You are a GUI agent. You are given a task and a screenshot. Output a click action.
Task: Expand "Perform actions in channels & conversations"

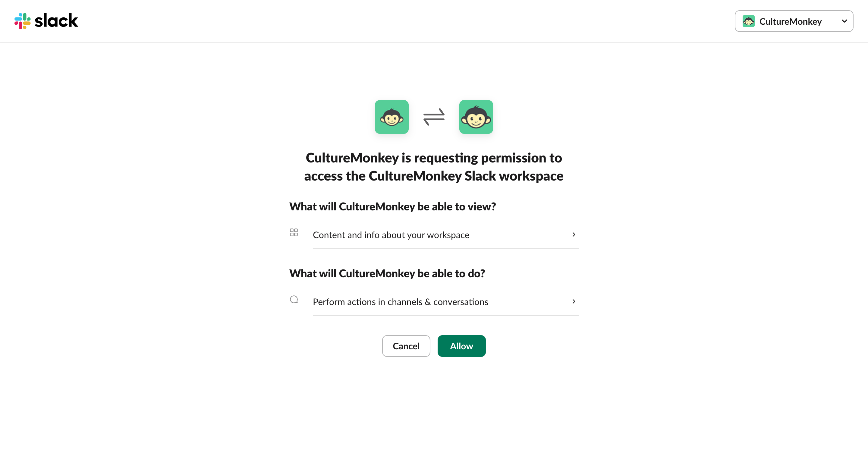pos(400,302)
